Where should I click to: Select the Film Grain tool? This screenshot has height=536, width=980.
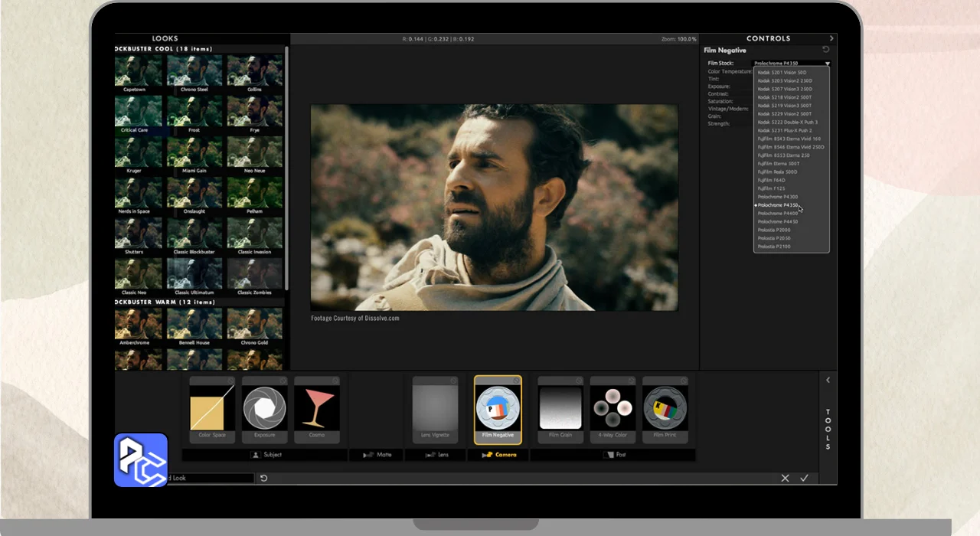tap(560, 408)
